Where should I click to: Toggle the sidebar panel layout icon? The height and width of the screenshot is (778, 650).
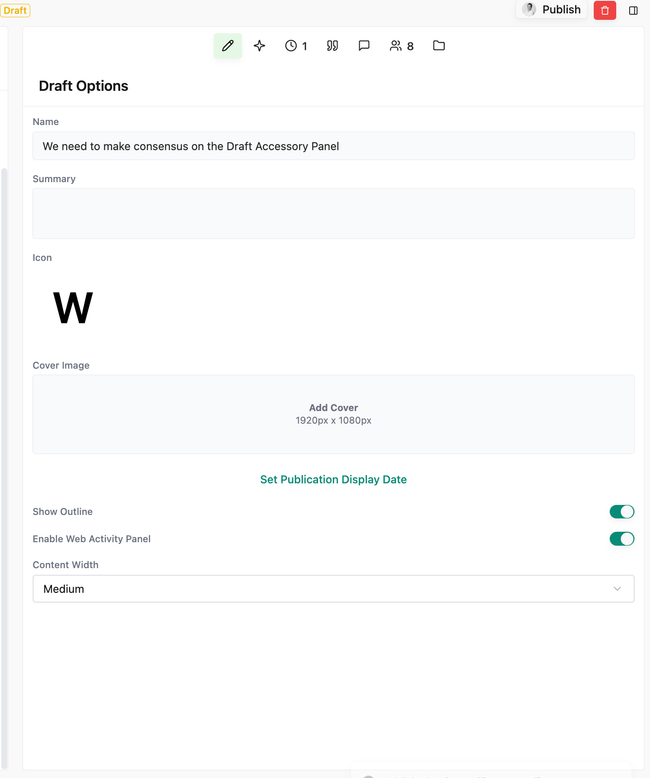pos(633,10)
